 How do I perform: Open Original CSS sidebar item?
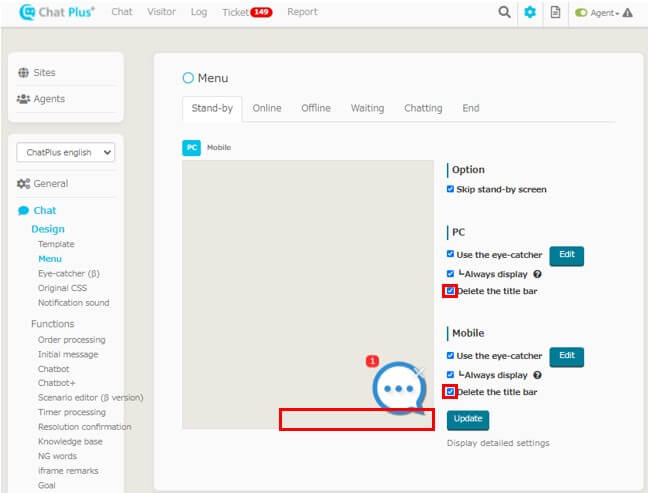pos(62,288)
